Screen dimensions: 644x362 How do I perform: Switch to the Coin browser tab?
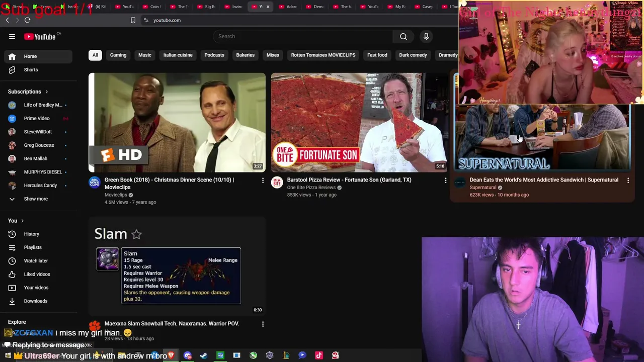click(152, 7)
